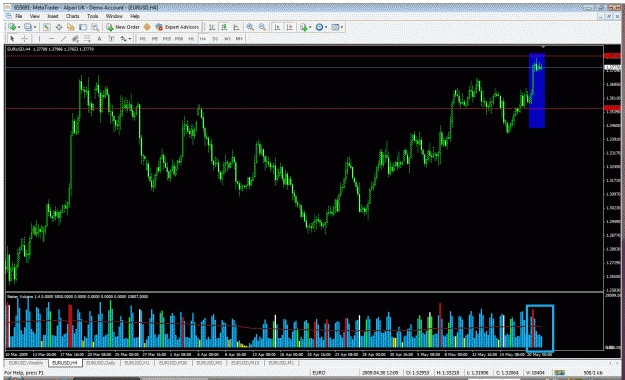Switch to the EURUSD,M30 chart tab
625x380 pixels.
click(173, 363)
